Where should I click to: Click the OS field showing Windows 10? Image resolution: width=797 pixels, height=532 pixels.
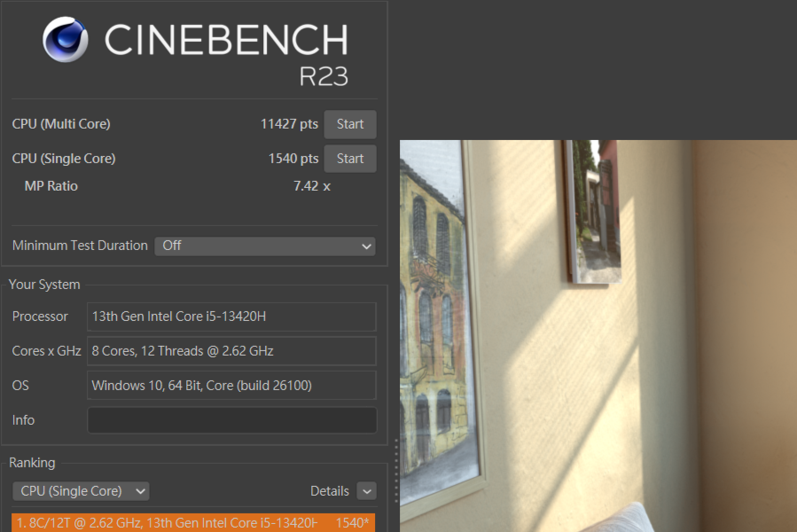(x=231, y=386)
